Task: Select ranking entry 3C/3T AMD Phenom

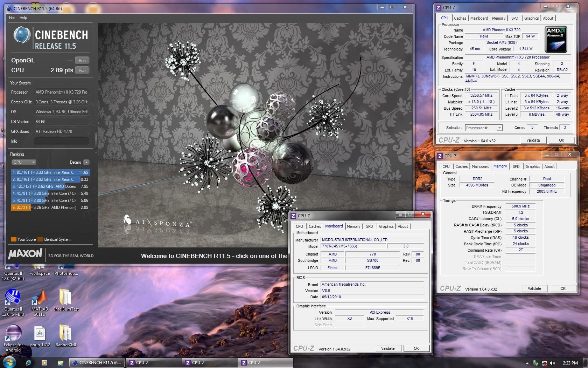Action: pos(50,207)
